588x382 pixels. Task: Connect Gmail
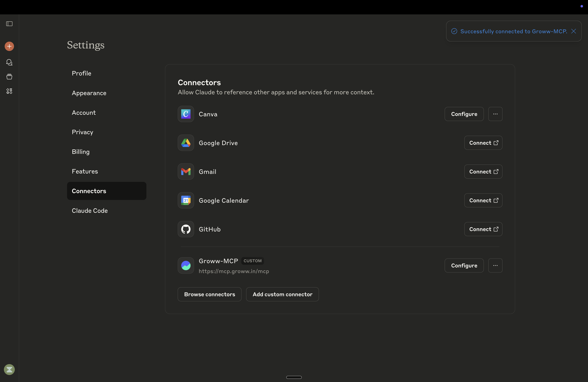click(483, 172)
